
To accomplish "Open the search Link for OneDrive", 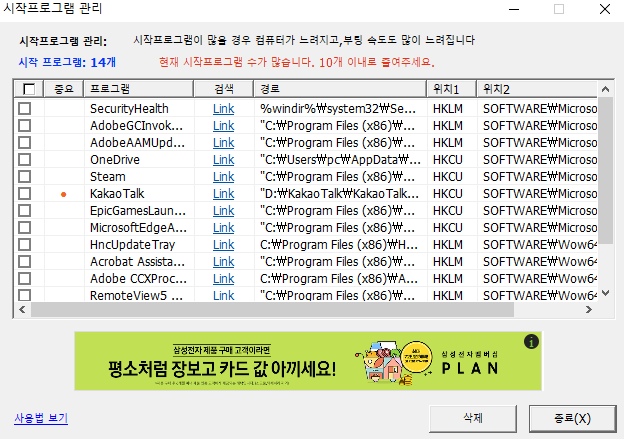I will pos(224,160).
